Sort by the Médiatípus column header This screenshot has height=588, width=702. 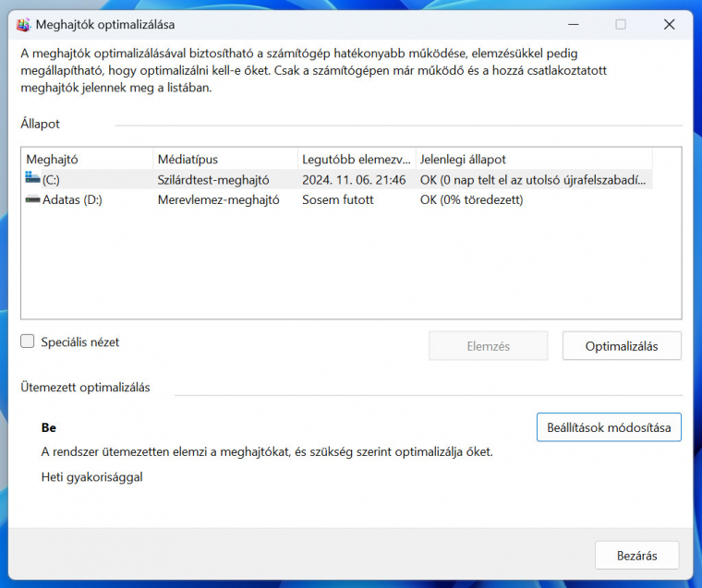tap(225, 160)
